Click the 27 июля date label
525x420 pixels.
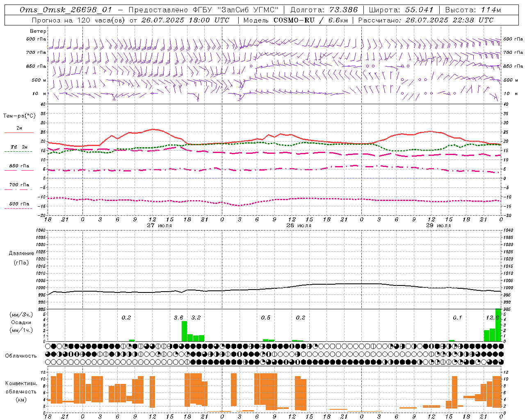(160, 225)
